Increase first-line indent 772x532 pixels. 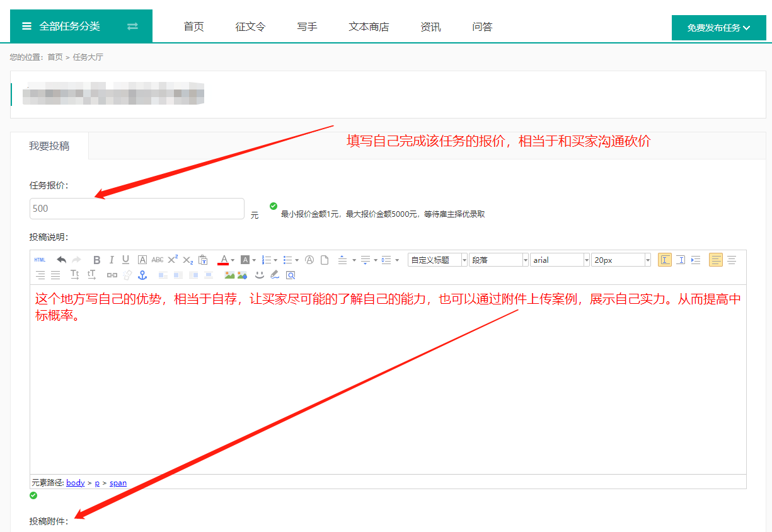click(696, 260)
